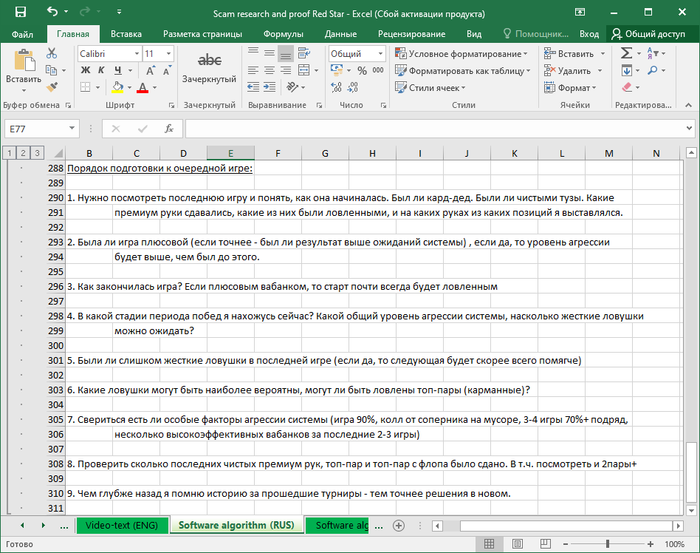Image resolution: width=700 pixels, height=553 pixels.
Task: Click the Общий доступ share button
Action: point(649,34)
